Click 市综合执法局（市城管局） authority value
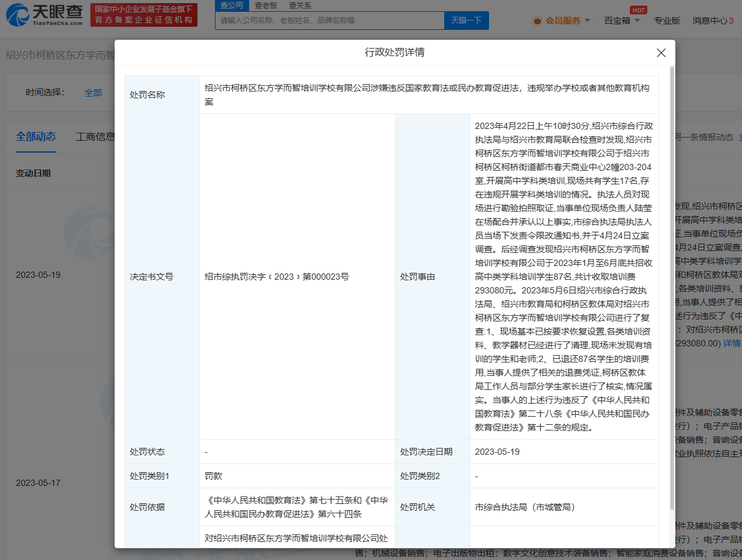Image resolution: width=742 pixels, height=560 pixels. [525, 507]
